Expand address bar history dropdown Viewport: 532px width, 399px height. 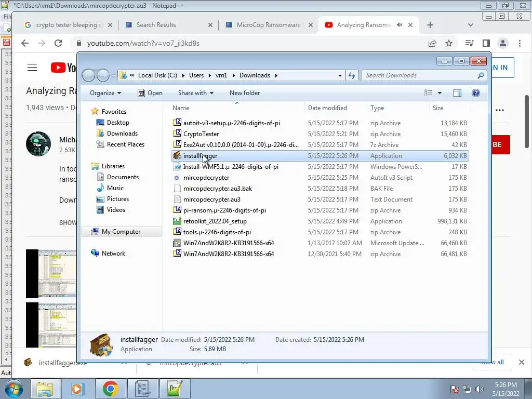(340, 75)
